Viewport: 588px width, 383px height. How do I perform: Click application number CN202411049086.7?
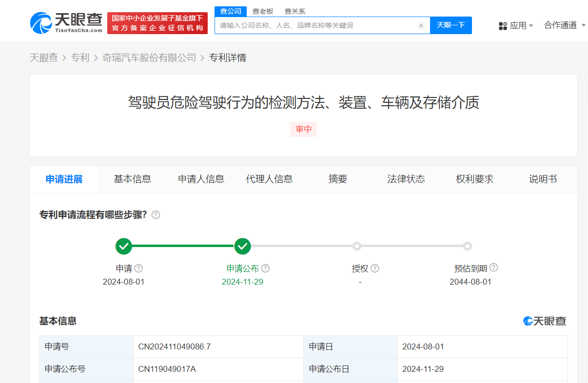click(x=175, y=347)
